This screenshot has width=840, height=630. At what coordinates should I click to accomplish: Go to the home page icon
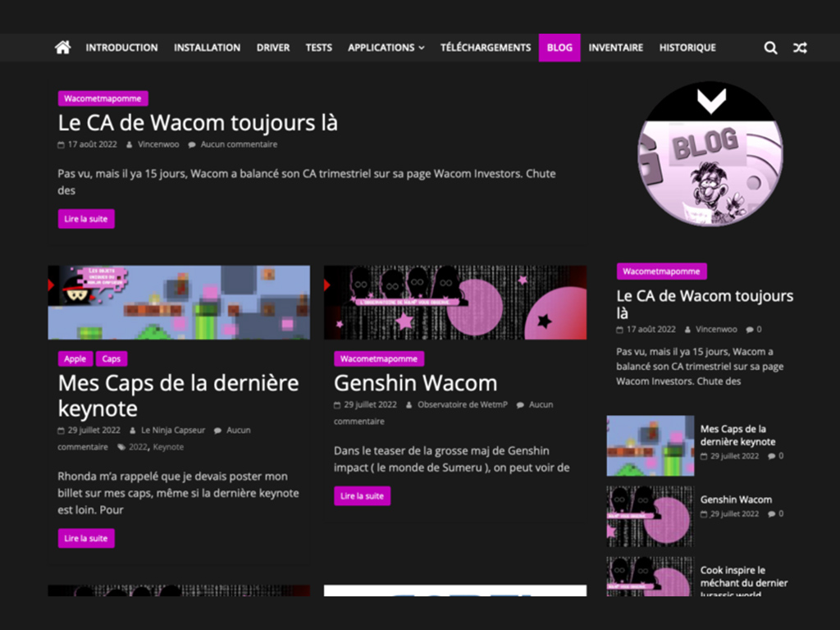62,48
